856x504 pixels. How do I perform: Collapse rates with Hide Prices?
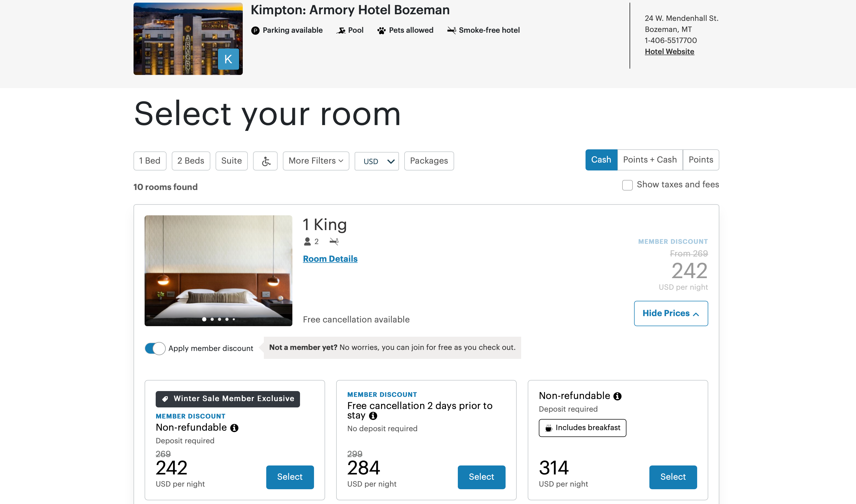(x=671, y=313)
